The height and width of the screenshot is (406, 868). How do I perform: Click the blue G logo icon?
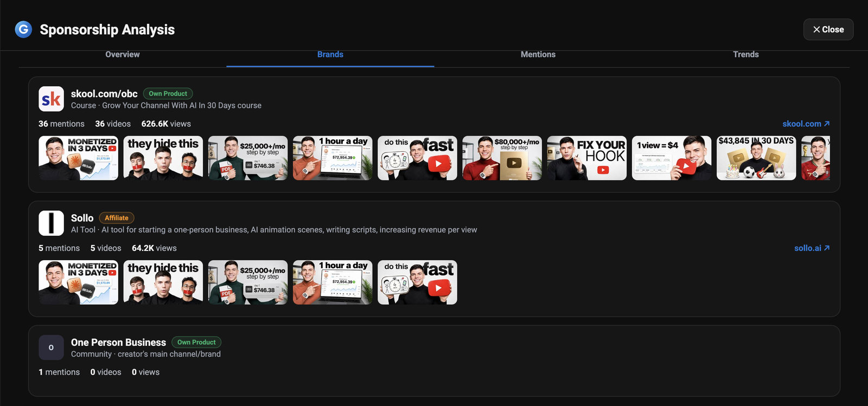23,29
